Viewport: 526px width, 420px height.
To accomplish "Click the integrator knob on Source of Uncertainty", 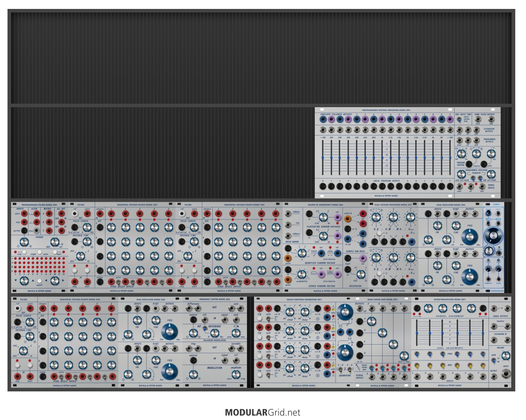I will click(x=361, y=274).
